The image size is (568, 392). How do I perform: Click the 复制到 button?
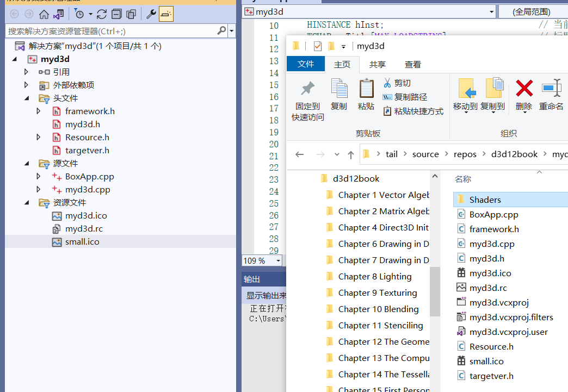click(x=493, y=95)
